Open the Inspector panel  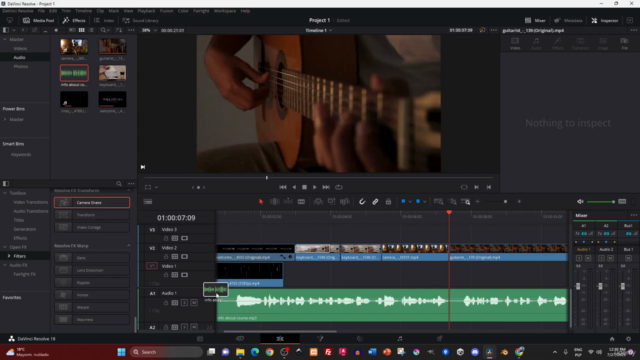pyautogui.click(x=605, y=20)
